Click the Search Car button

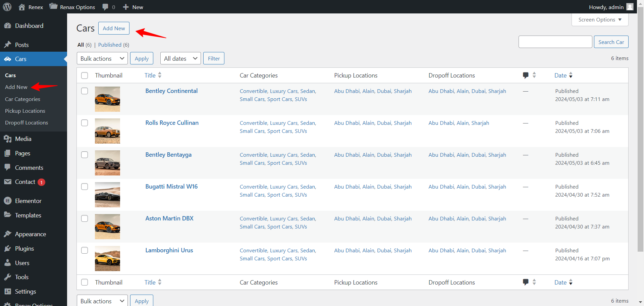[611, 42]
